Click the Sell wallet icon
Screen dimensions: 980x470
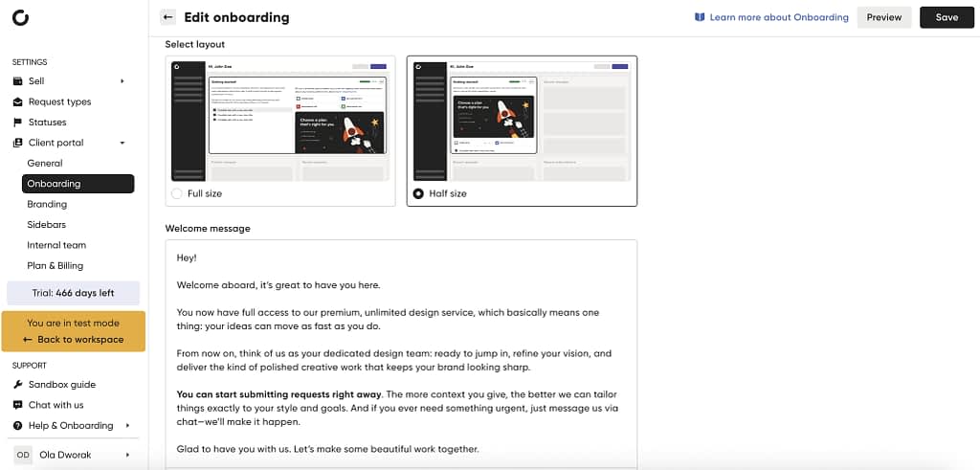pyautogui.click(x=17, y=81)
